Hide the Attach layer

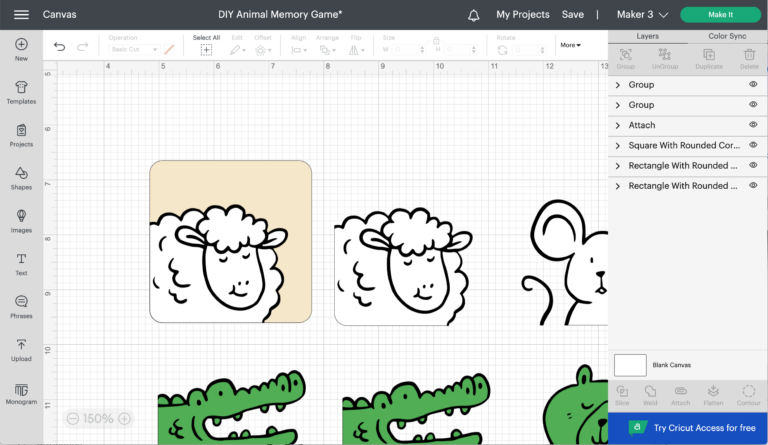(x=753, y=125)
